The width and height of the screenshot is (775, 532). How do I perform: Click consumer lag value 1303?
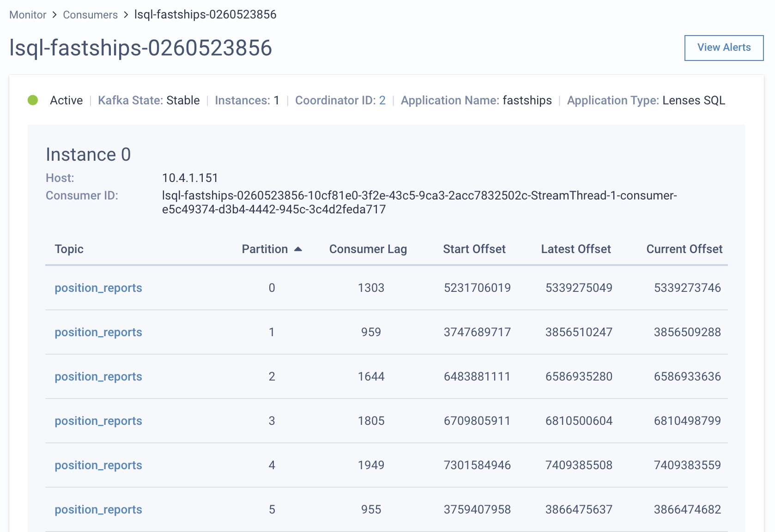coord(371,288)
